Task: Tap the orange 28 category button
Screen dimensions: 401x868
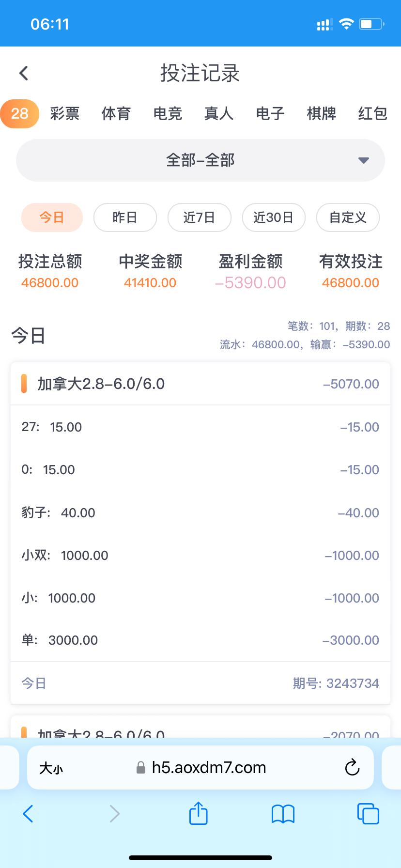Action: [20, 114]
